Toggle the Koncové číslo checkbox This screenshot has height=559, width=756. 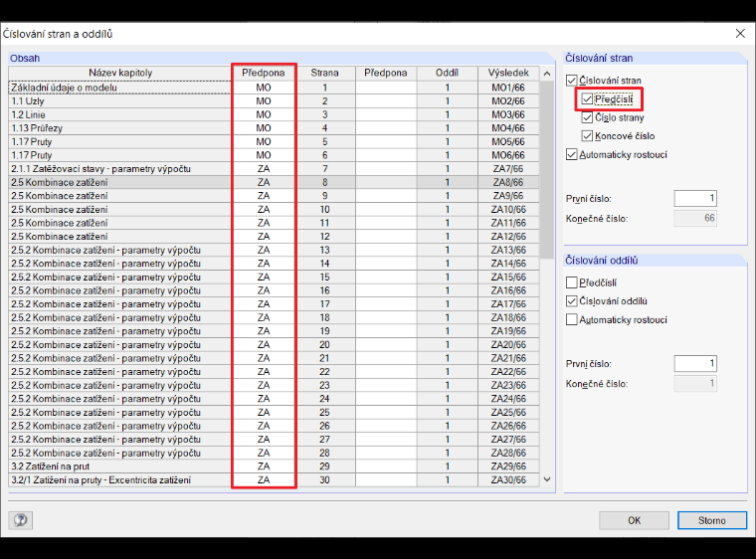pos(587,136)
